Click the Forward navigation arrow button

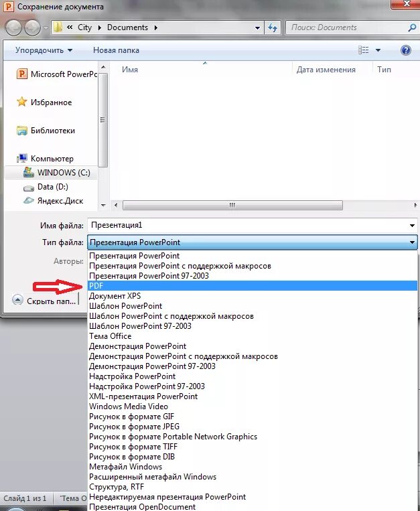point(33,27)
